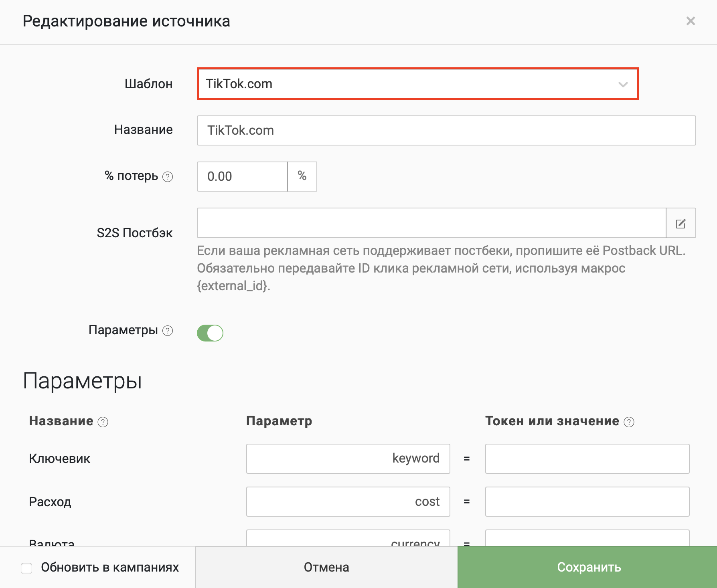Click the Отмена button
The image size is (717, 588).
[326, 567]
